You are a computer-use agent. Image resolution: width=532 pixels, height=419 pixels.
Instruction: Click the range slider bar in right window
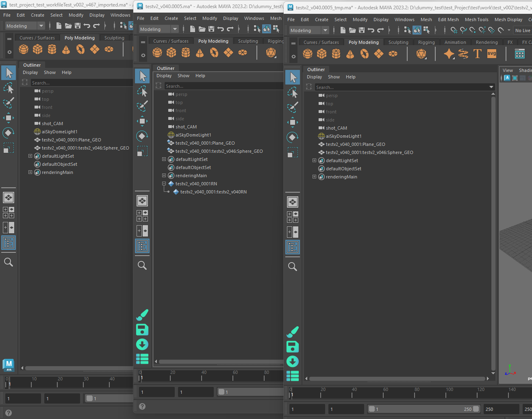coord(423,409)
